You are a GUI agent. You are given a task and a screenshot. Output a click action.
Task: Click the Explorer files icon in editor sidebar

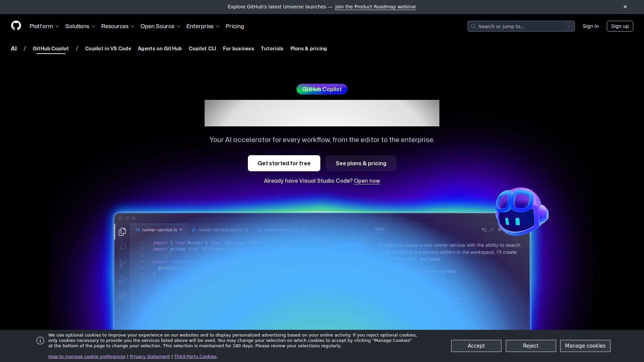click(x=122, y=232)
